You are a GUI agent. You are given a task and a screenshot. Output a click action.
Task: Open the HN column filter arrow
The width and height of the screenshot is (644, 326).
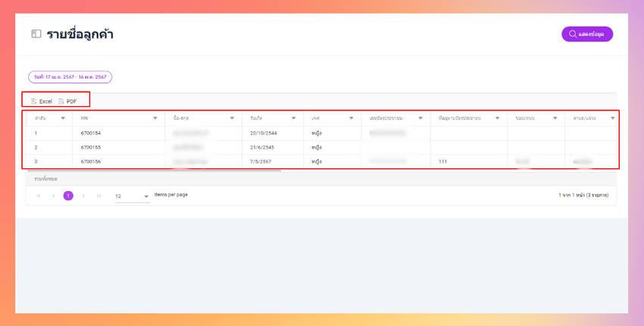pos(155,118)
